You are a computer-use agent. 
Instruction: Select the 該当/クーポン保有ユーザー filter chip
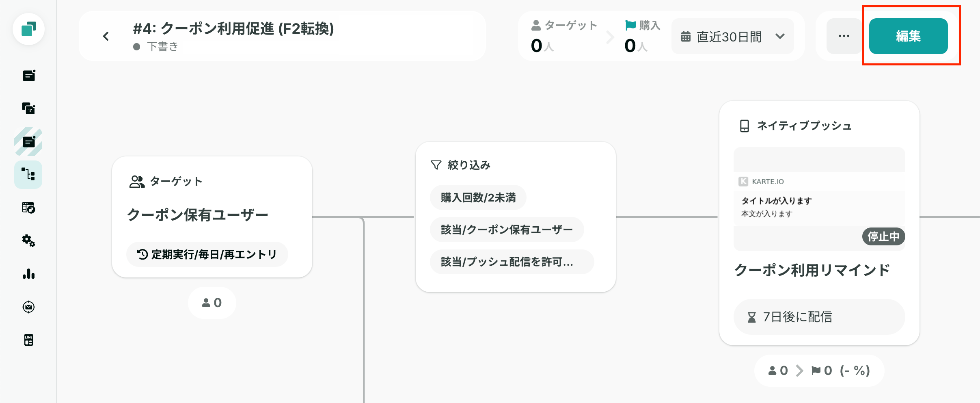[507, 230]
